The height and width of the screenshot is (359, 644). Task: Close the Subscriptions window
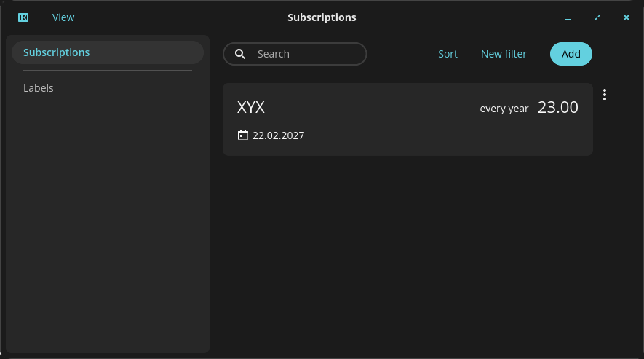tap(627, 17)
